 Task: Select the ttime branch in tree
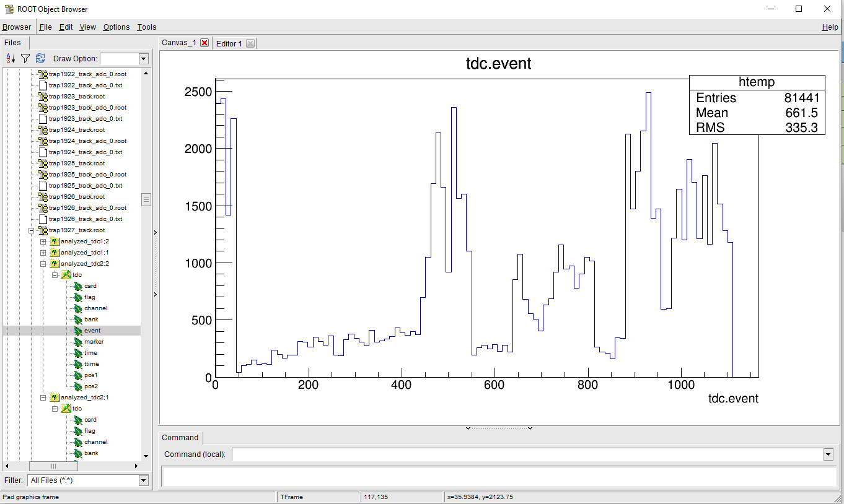tap(92, 364)
